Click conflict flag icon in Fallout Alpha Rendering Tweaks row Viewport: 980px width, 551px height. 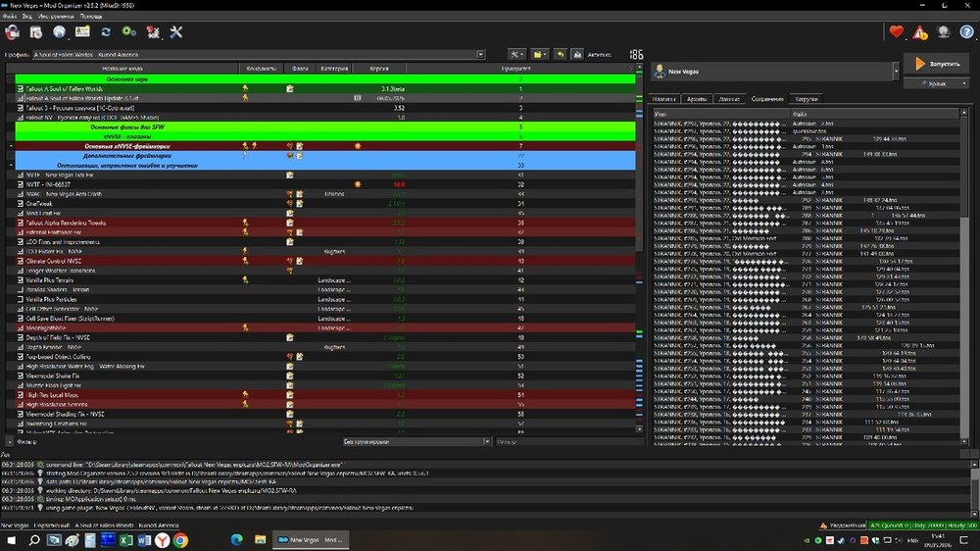[245, 223]
